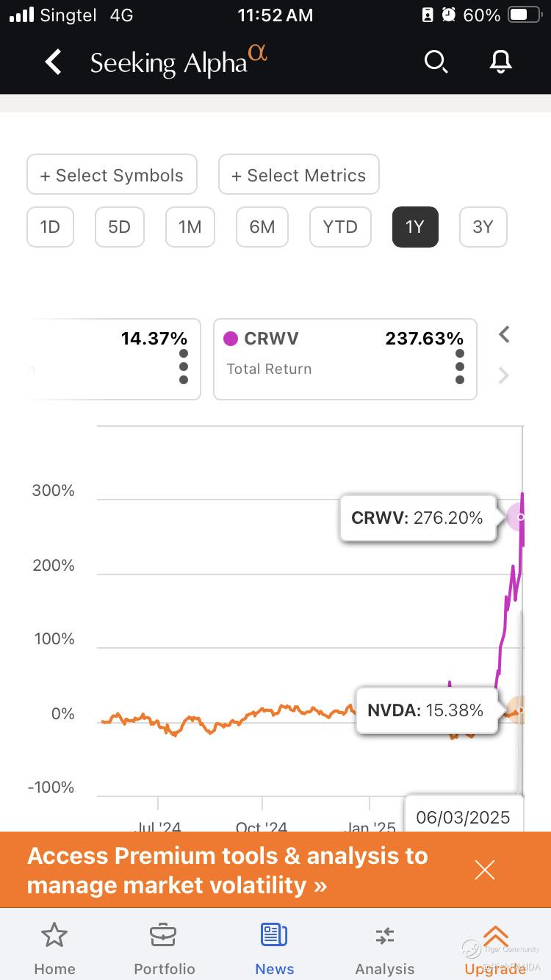The width and height of the screenshot is (551, 980).
Task: Open the Analysis arrows icon
Action: click(384, 936)
